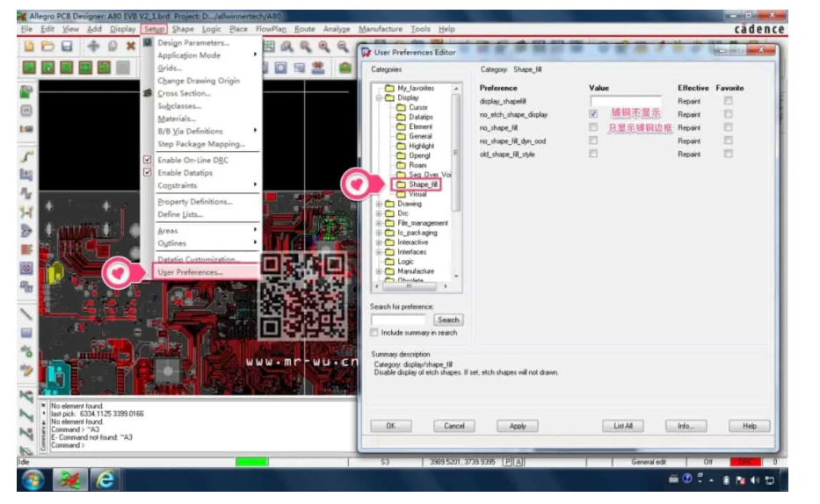Viewport: 820px width, 504px height.
Task: Click the first green application mode square
Action: (29, 68)
